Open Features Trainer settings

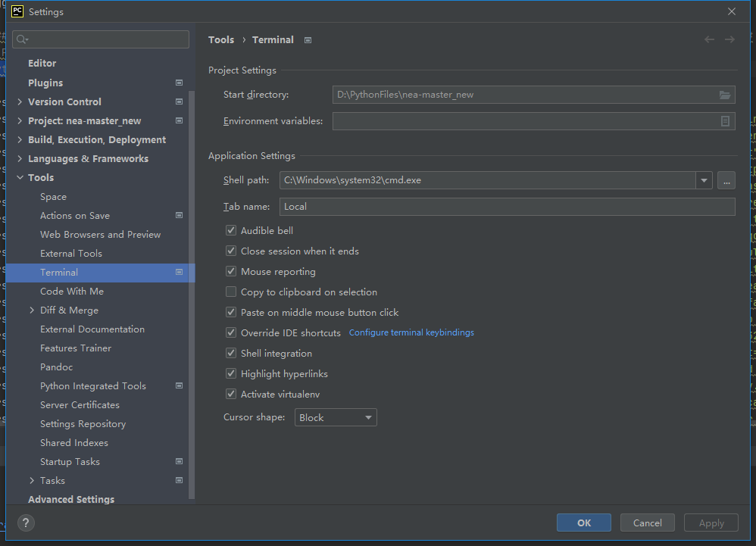click(76, 348)
